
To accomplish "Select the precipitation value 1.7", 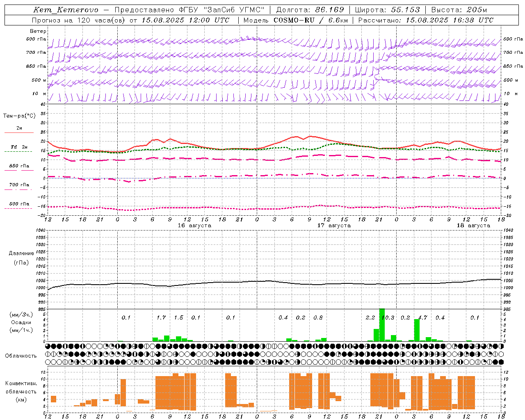I will pos(161,317).
